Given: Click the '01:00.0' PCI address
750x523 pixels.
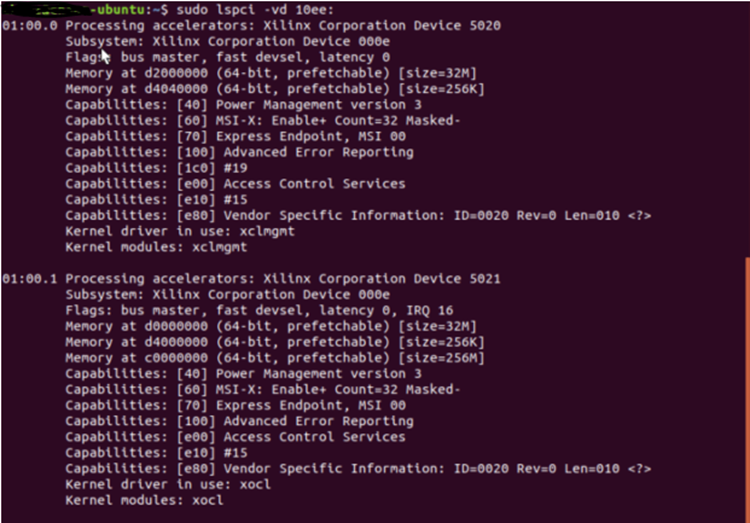Looking at the screenshot, I should point(30,25).
